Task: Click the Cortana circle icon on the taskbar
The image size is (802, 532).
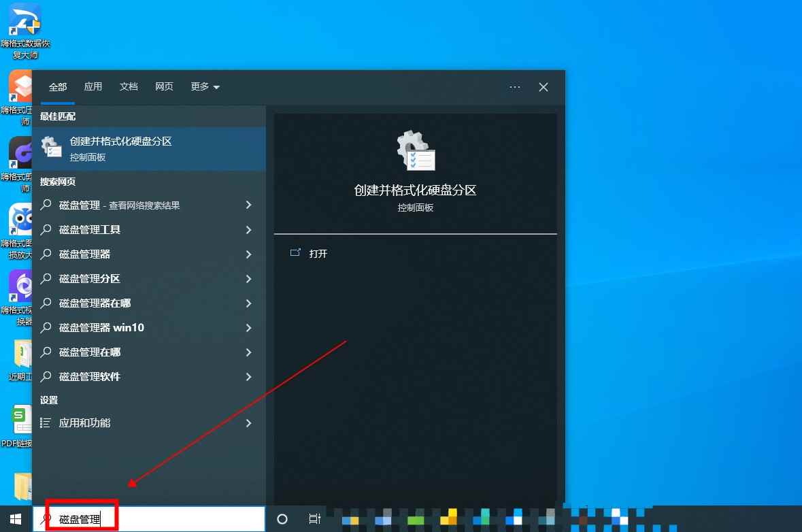Action: [282, 518]
